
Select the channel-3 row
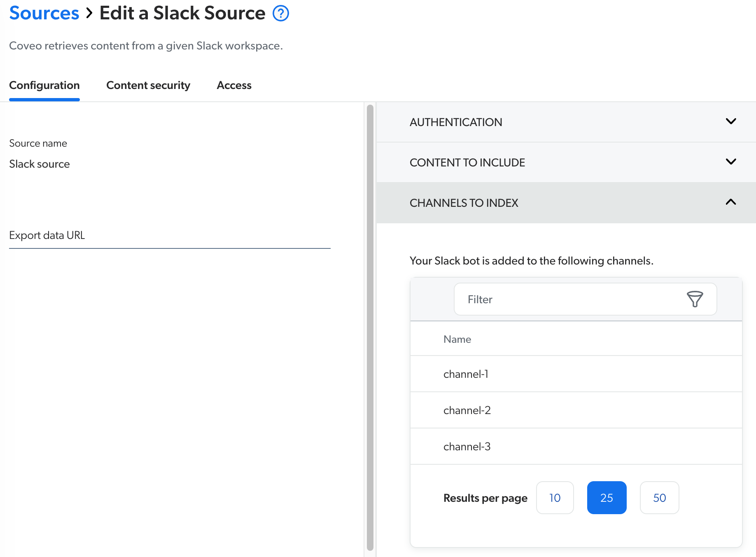coord(576,447)
